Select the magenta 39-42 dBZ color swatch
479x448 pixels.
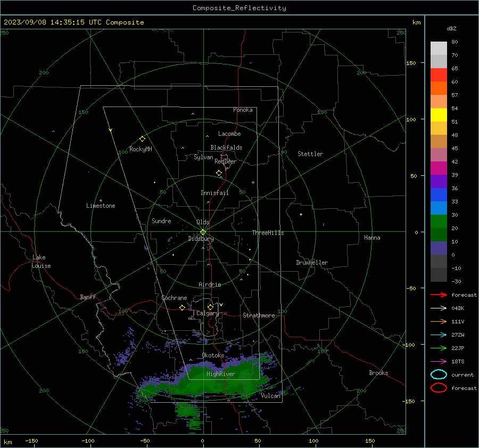tap(439, 168)
